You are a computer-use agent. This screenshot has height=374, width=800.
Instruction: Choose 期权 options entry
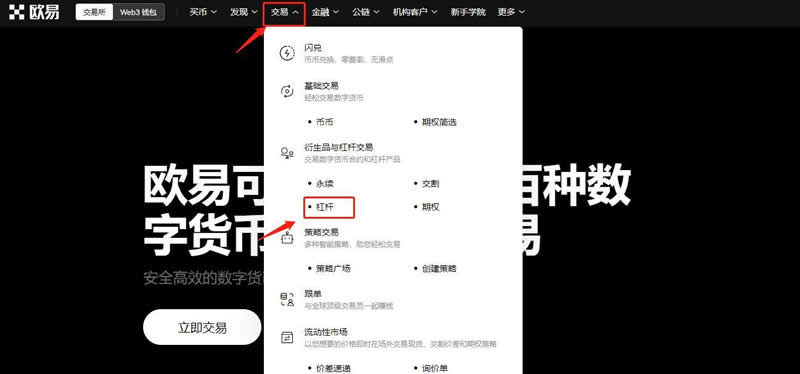point(431,207)
